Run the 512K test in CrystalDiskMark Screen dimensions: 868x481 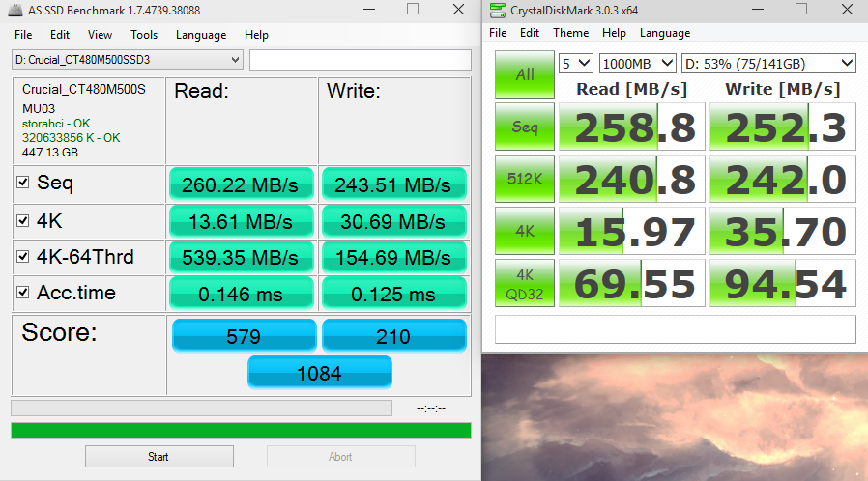pyautogui.click(x=525, y=180)
